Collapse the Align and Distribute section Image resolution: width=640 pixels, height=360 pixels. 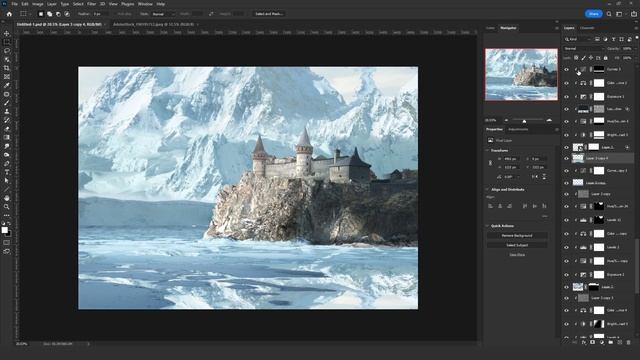coord(487,190)
